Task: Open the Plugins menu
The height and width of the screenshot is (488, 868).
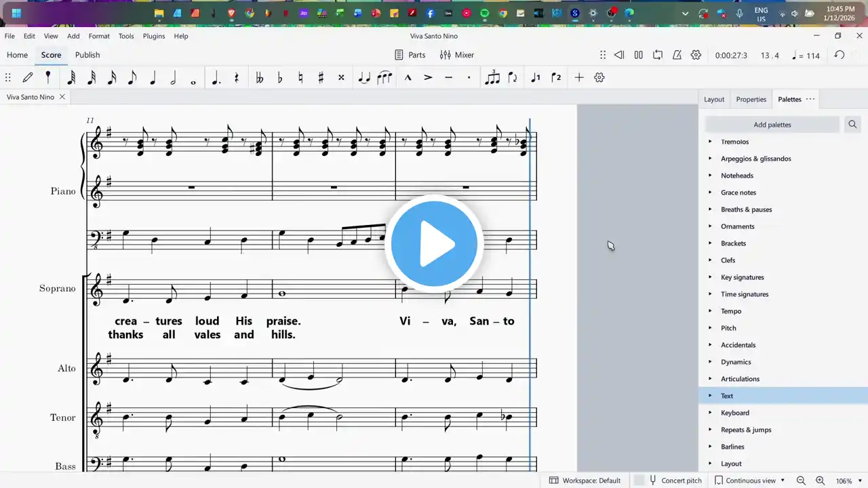Action: pos(154,36)
